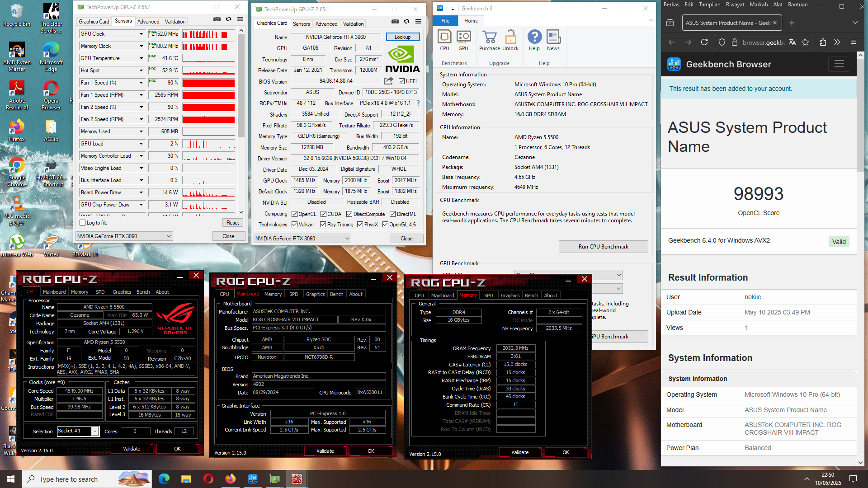Click the translate page icon in address bar
The width and height of the screenshot is (868, 488).
793,42
